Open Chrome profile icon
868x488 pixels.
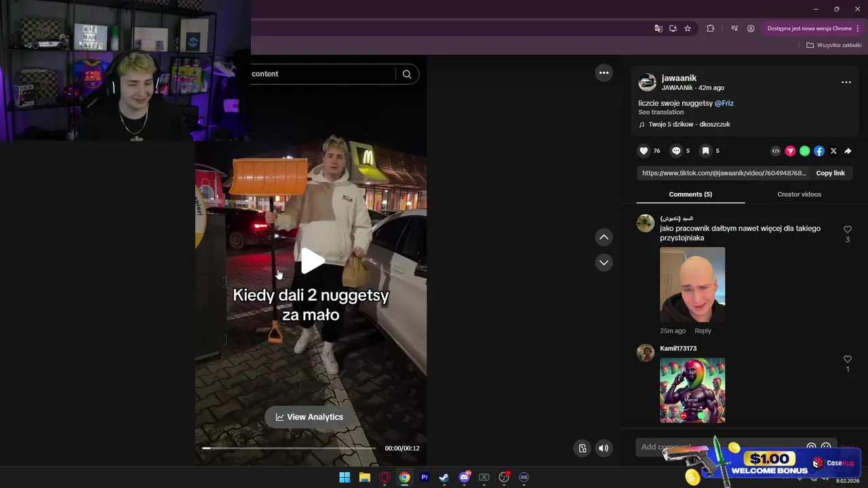click(751, 28)
